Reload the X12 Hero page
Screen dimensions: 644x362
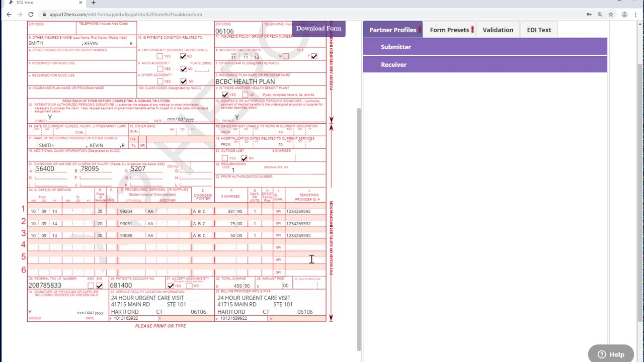(x=31, y=15)
